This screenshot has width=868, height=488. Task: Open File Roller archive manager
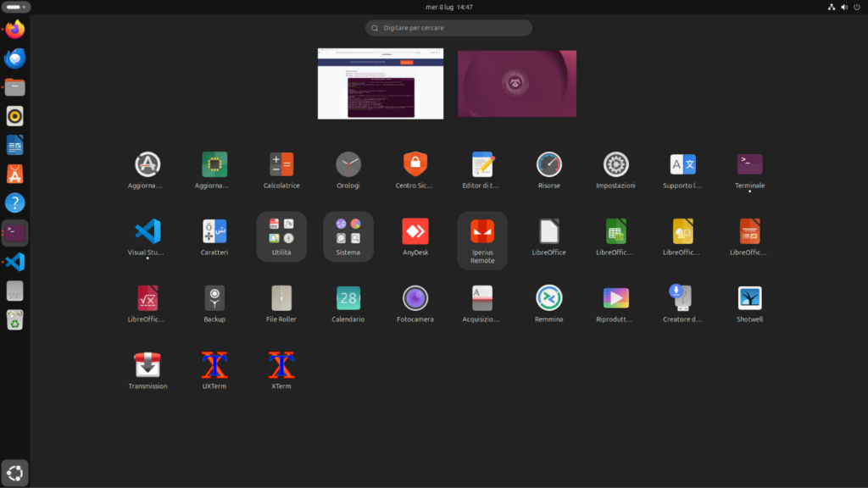pyautogui.click(x=281, y=298)
